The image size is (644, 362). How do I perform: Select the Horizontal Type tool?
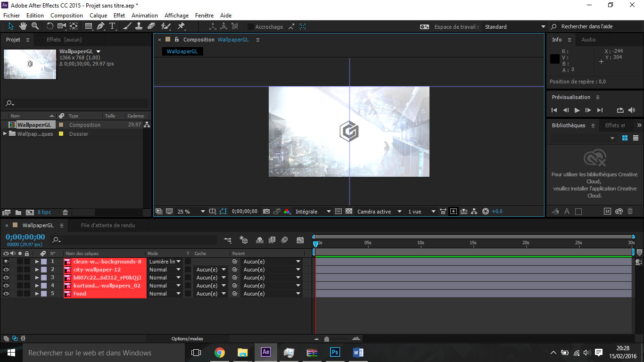(112, 26)
